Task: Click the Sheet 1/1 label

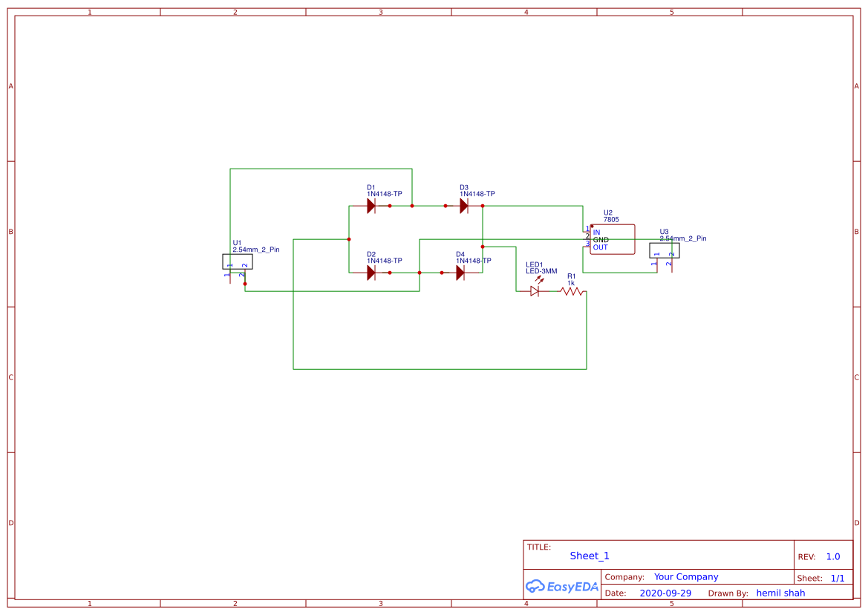Action: point(835,577)
